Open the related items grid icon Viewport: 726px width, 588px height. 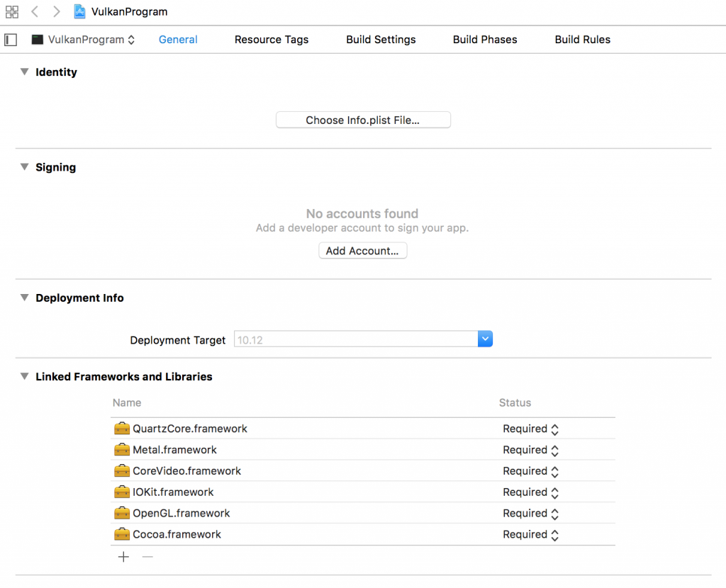pos(11,11)
